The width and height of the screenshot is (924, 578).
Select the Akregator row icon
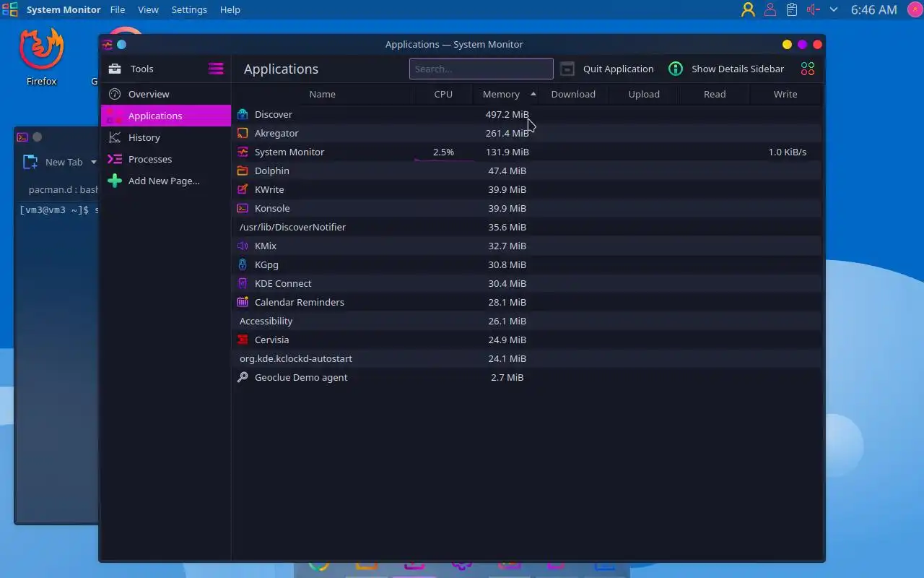[x=243, y=133]
